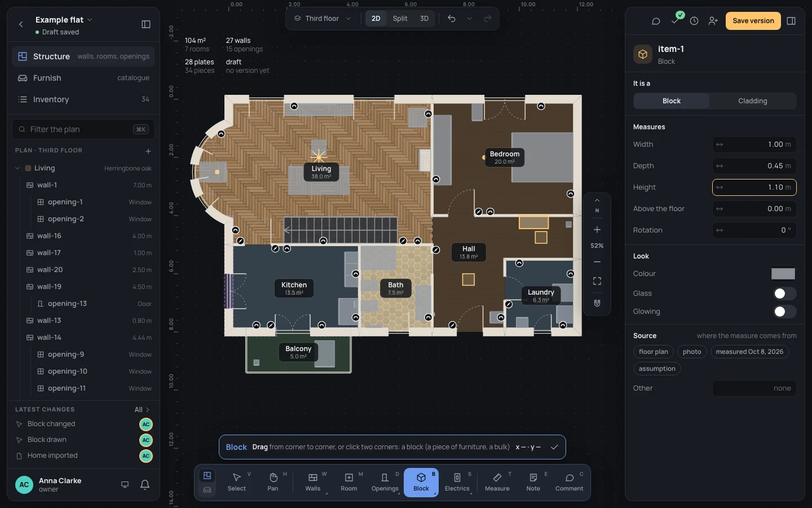
Task: Switch item type to Cladding
Action: pos(753,101)
